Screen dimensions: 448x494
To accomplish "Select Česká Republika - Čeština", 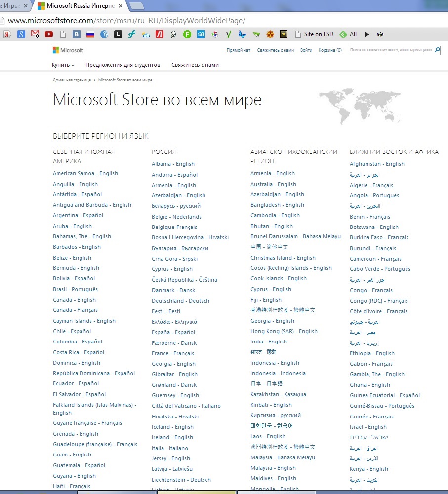I will coord(184,280).
